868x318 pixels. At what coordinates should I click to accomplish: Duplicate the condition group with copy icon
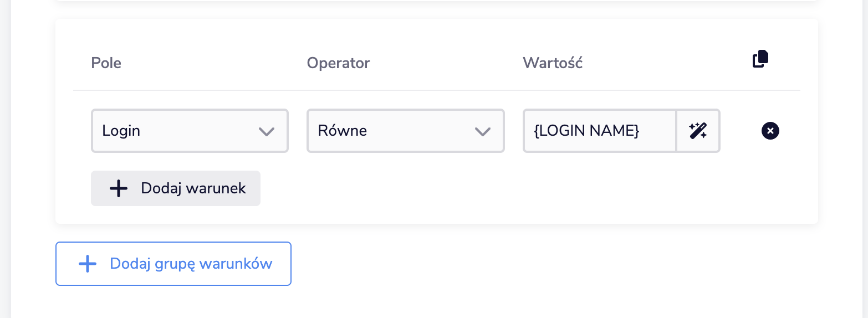click(x=760, y=59)
